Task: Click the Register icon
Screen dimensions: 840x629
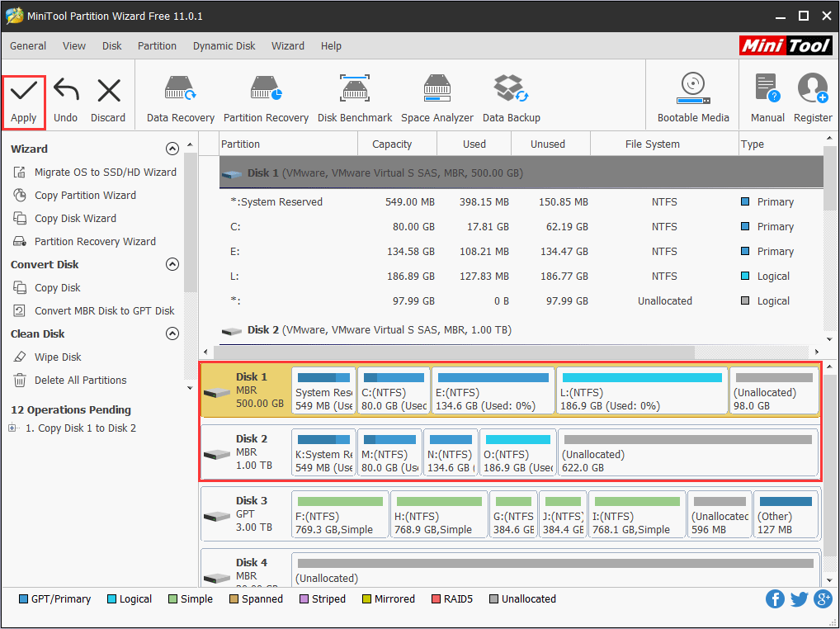Action: click(x=813, y=100)
